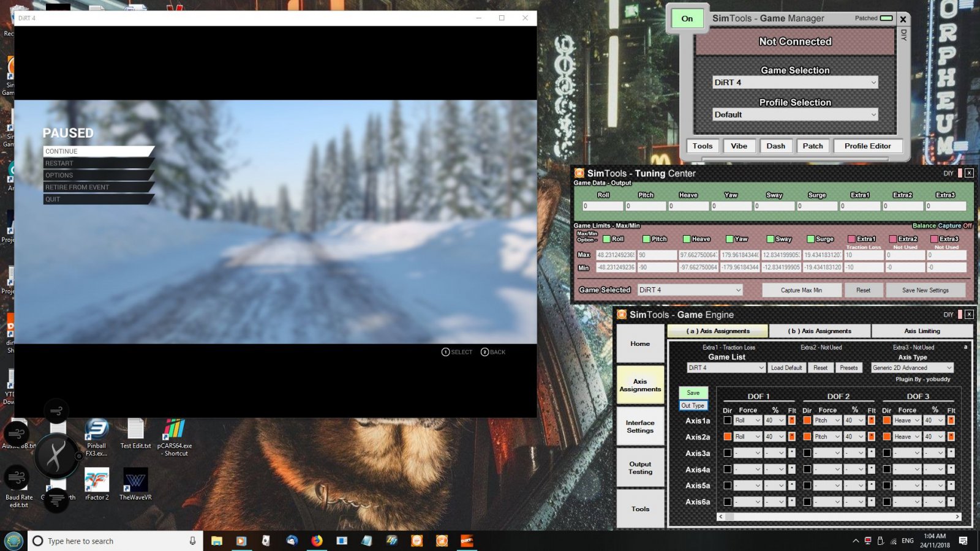Select CONTINUE in the paused menu
Screen dimensions: 980x551
(x=98, y=151)
